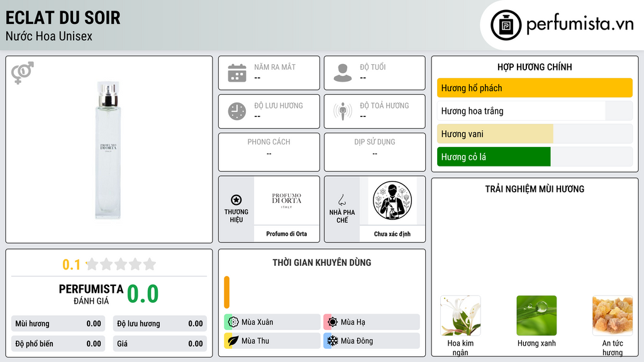Screen dimensions: 644x362
Task: Click the Hợp hương chính heading
Action: click(x=535, y=67)
